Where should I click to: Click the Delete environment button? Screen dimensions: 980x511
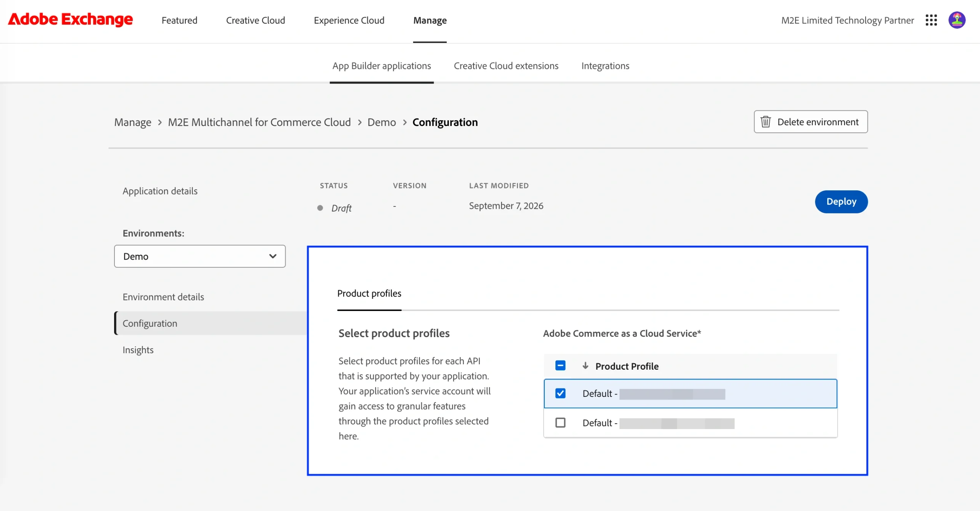(x=811, y=122)
